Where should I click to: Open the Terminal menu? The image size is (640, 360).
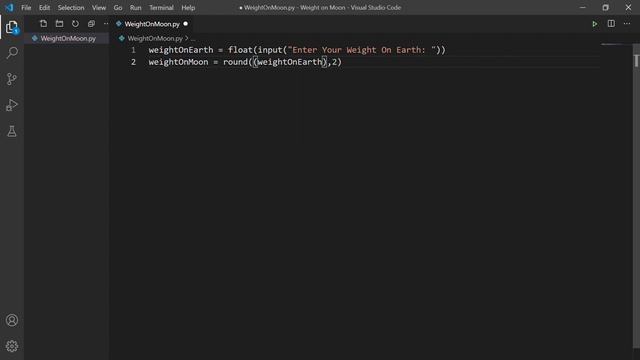coord(161,8)
